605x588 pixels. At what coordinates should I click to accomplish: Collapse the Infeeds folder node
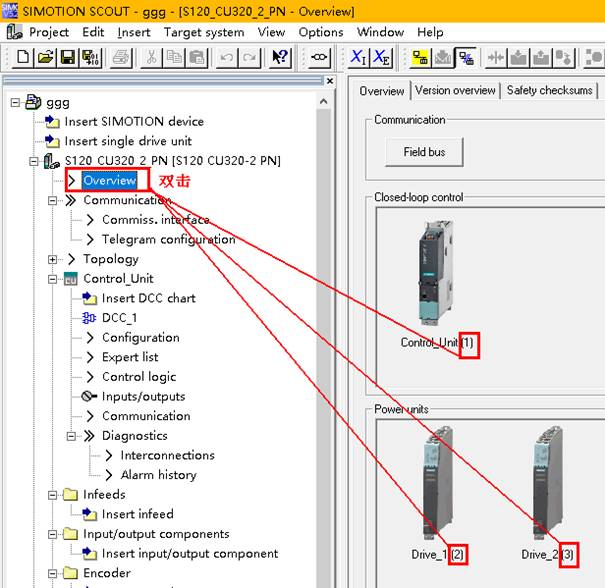pos(54,495)
